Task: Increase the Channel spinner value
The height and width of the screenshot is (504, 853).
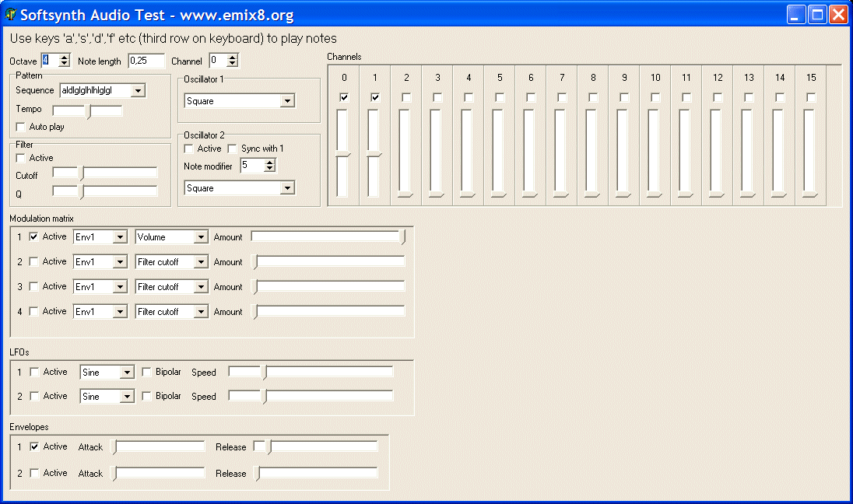Action: click(x=232, y=57)
